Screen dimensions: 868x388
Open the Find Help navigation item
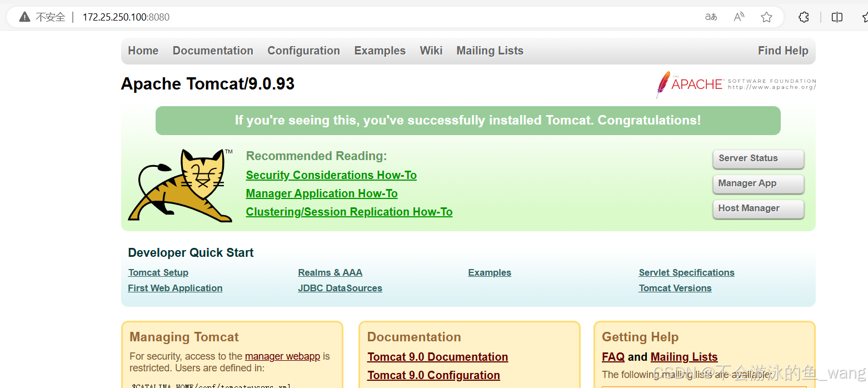point(783,51)
